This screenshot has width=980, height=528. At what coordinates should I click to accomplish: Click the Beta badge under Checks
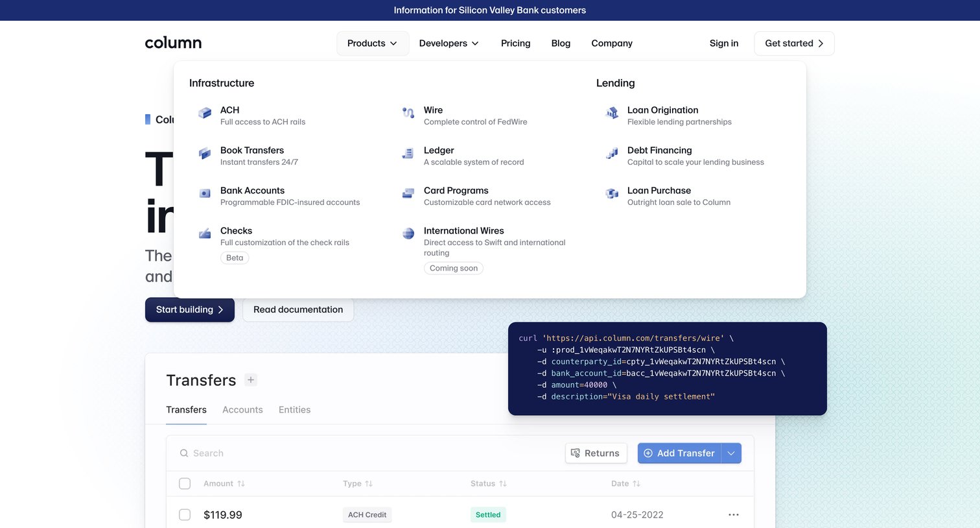pos(235,258)
